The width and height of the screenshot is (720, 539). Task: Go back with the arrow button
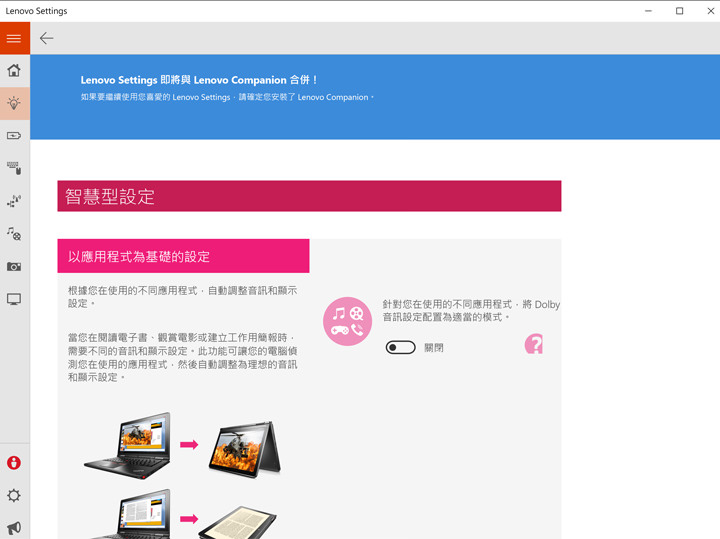(46, 38)
